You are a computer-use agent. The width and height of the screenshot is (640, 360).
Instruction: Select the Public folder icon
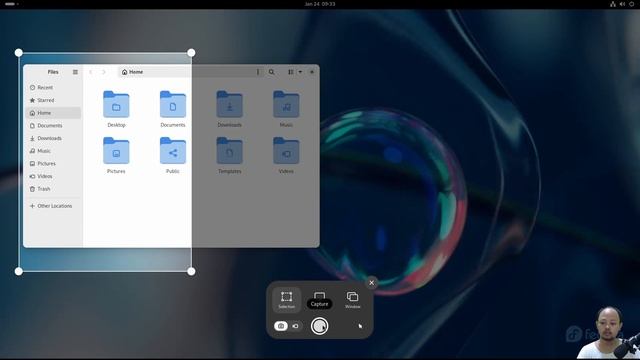click(173, 151)
